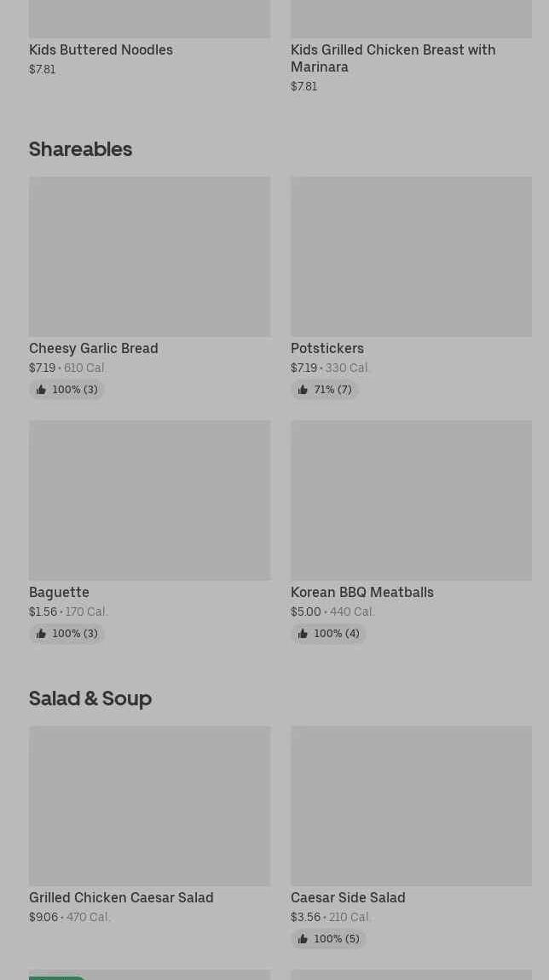This screenshot has width=549, height=980.
Task: Click thumbs-up icon under Potstickers
Action: point(303,390)
